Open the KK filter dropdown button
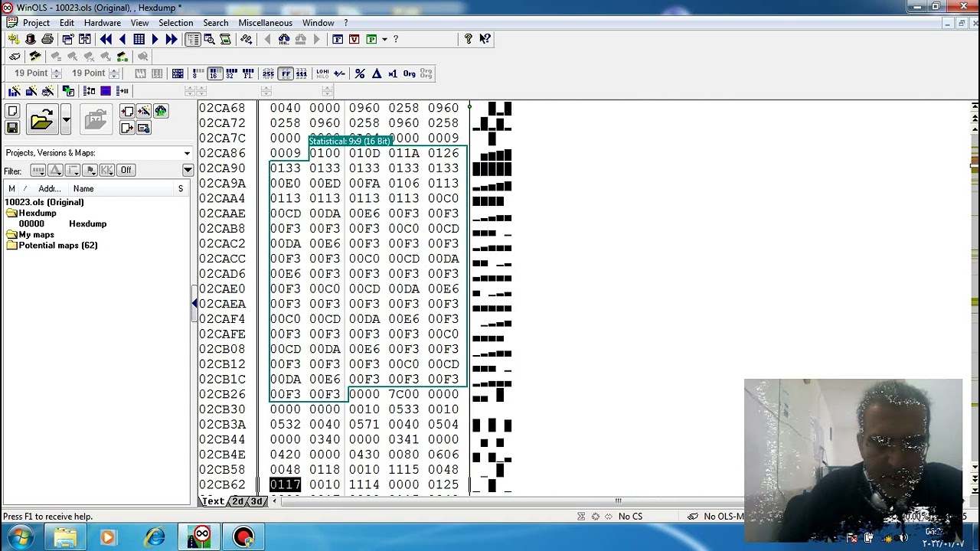980x551 pixels. coord(106,170)
